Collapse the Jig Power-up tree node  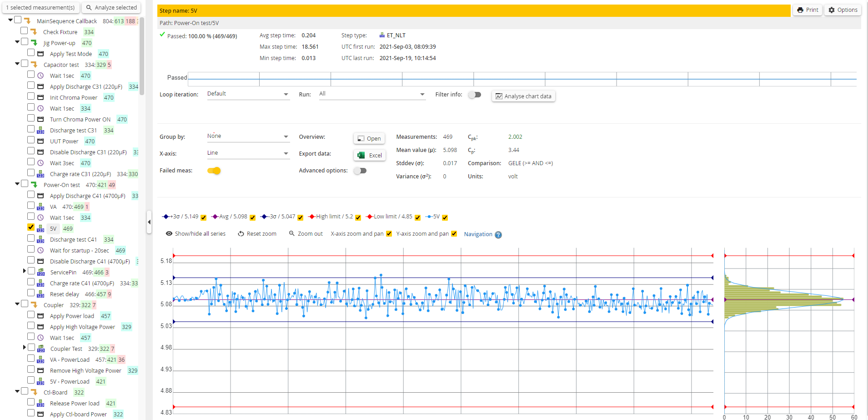[x=17, y=42]
